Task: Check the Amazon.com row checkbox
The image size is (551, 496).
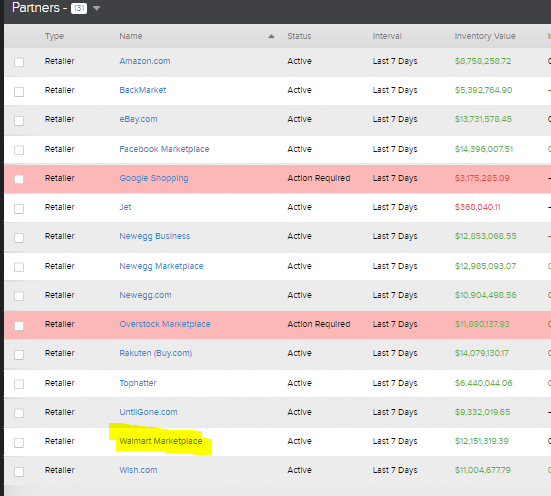Action: click(x=19, y=62)
